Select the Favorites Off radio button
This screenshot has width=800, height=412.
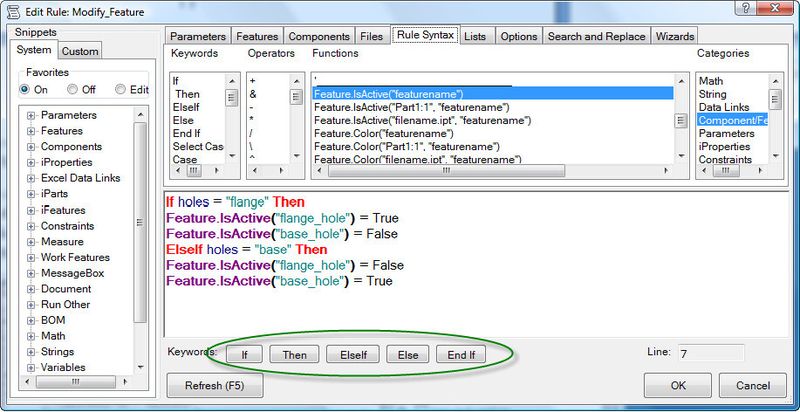click(72, 89)
